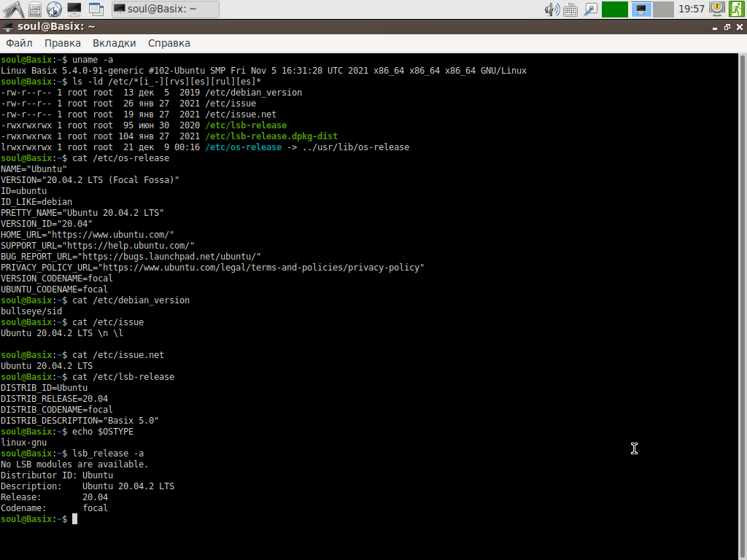This screenshot has width=747, height=560.
Task: Click 'Ubuntu 20.04.2 LTS \n \l' output
Action: [x=62, y=333]
